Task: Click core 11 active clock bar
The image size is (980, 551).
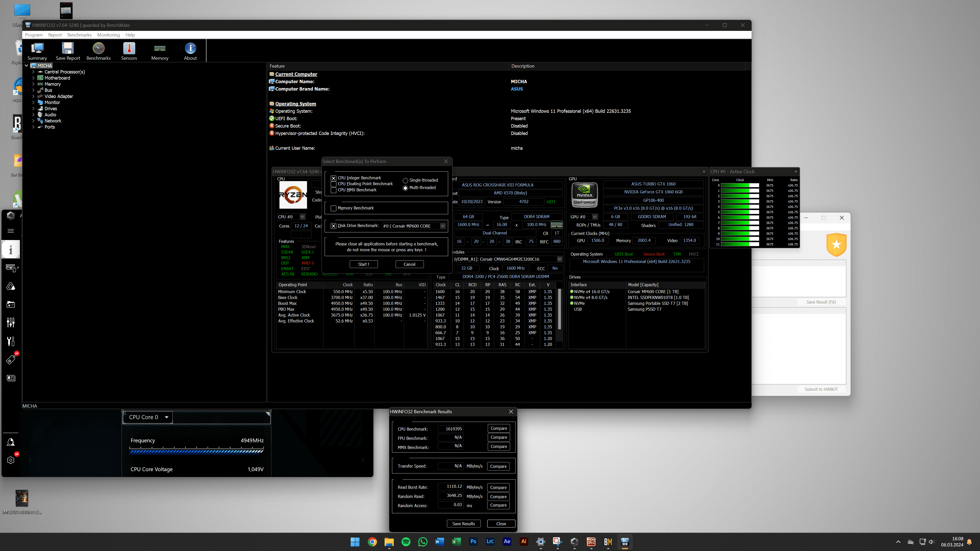Action: pos(740,244)
